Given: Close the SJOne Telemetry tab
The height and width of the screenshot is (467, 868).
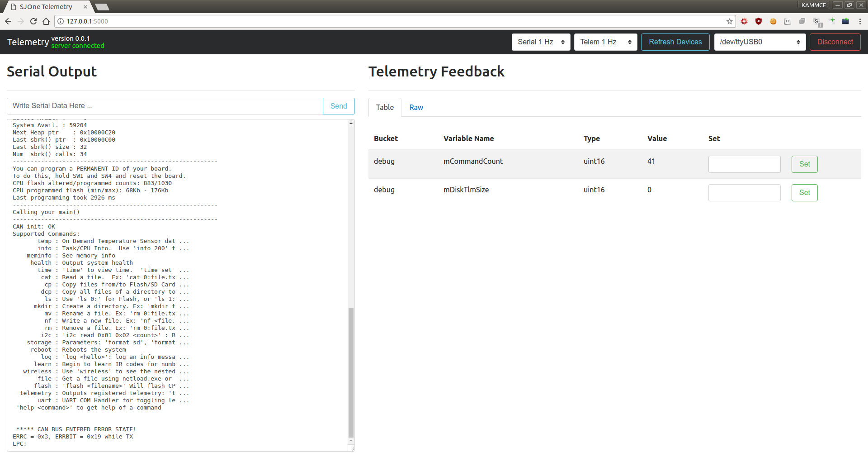Looking at the screenshot, I should click(85, 7).
